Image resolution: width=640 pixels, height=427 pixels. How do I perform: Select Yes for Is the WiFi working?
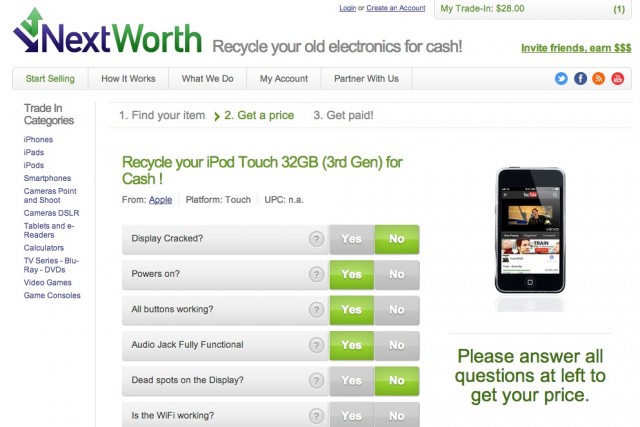(352, 415)
